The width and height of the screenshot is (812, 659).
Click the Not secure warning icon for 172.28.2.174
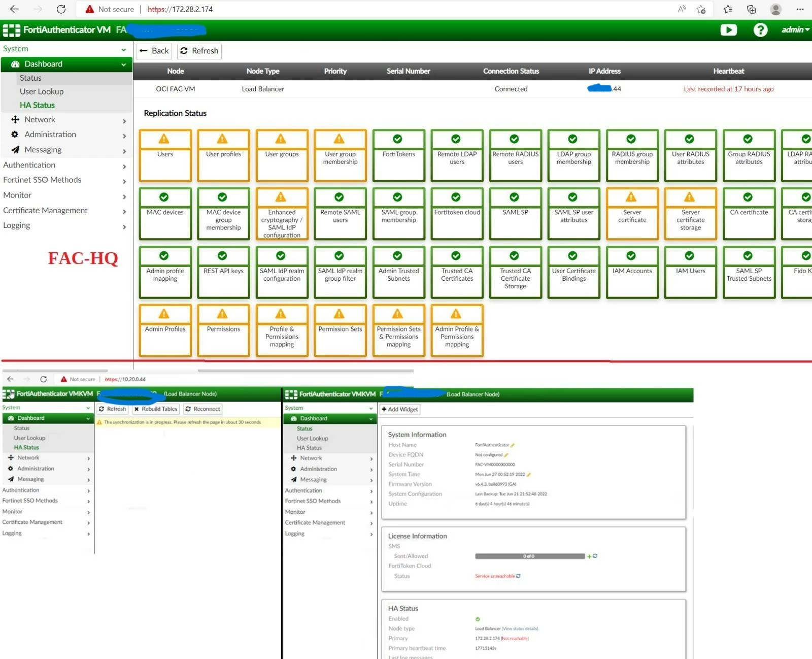pyautogui.click(x=90, y=9)
